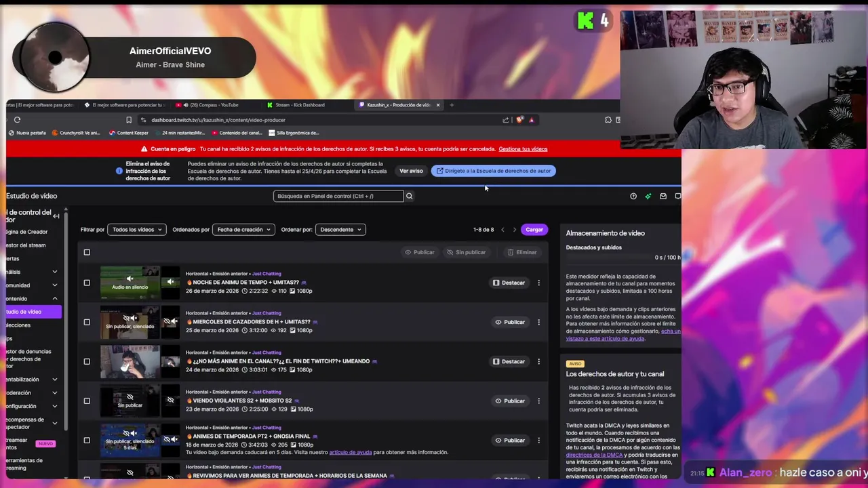
Task: Open Crunchyroll bookmark in bookmarks bar
Action: pyautogui.click(x=76, y=133)
